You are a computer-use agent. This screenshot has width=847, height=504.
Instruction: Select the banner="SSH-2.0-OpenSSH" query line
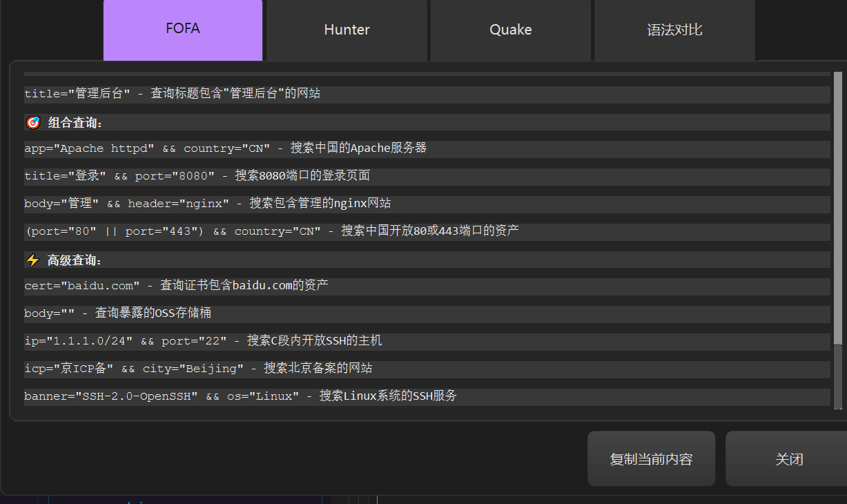[240, 396]
